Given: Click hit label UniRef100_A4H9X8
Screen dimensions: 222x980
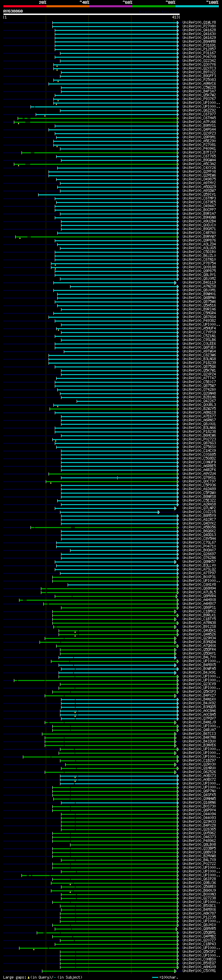Looking at the screenshot, I should pos(199,600).
